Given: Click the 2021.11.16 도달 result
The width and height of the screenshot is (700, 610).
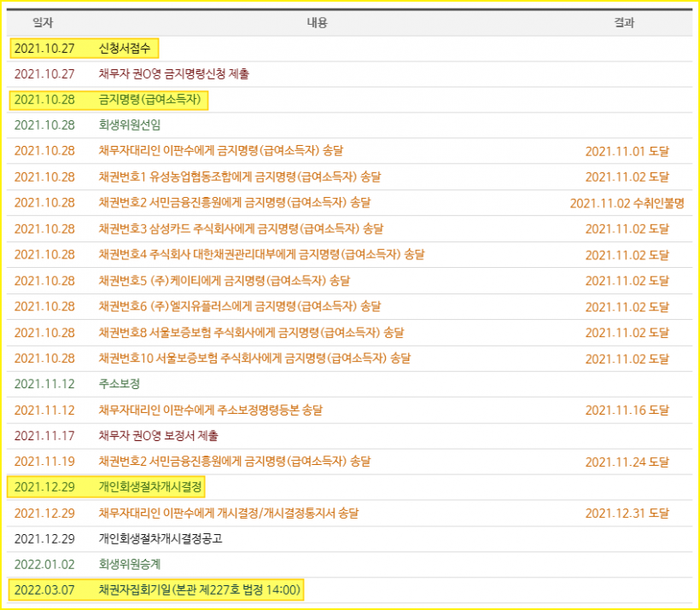Looking at the screenshot, I should (627, 410).
